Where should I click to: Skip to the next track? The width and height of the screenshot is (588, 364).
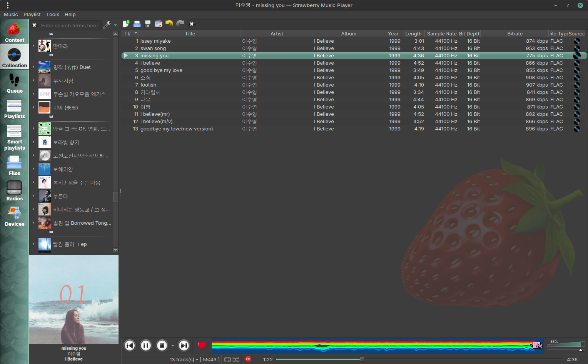click(x=184, y=346)
